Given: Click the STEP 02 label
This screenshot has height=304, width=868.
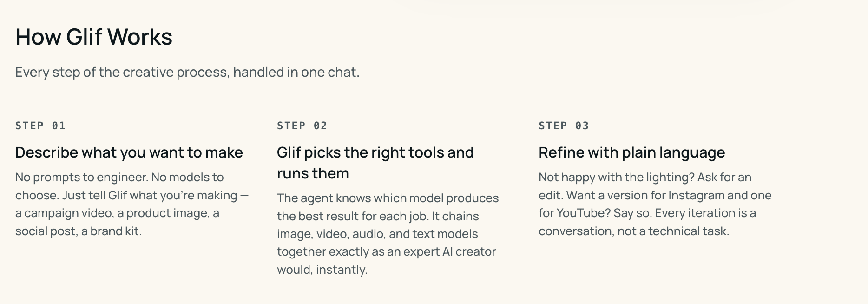Looking at the screenshot, I should pyautogui.click(x=302, y=126).
